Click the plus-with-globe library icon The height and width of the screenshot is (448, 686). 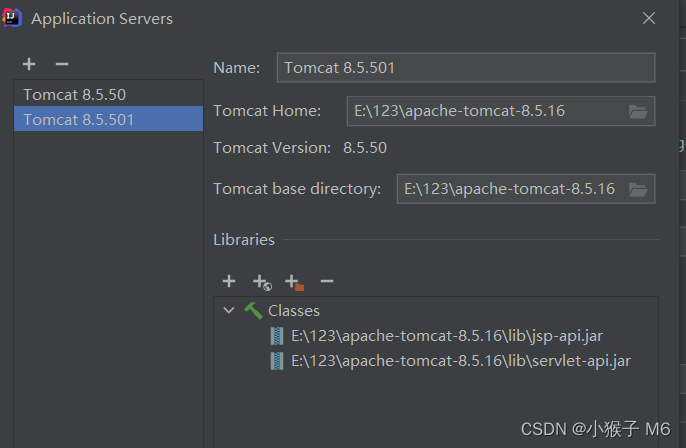[262, 283]
